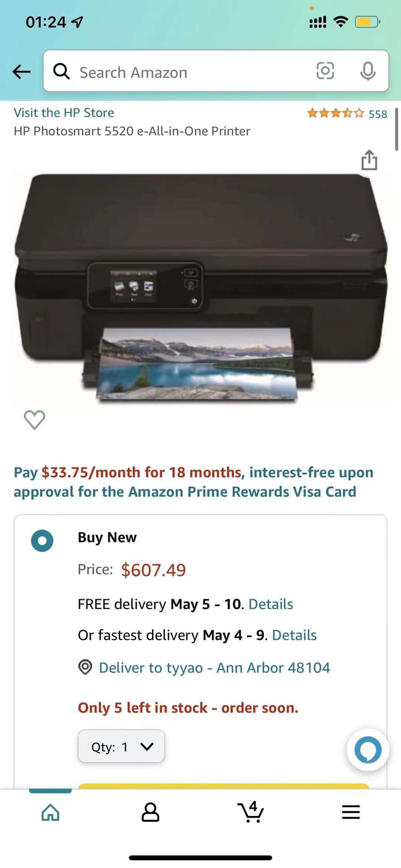Screen dimensions: 401x868
Task: Open the Prime Rewards Visa monthly payment offer
Action: (193, 482)
